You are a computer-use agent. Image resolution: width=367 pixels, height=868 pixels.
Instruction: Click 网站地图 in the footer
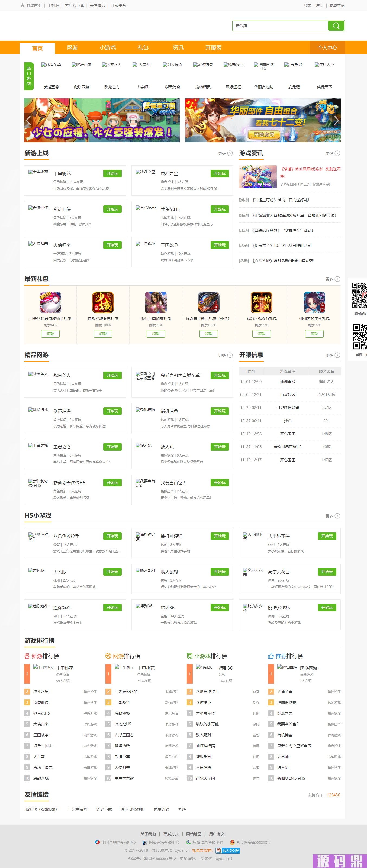point(194,834)
